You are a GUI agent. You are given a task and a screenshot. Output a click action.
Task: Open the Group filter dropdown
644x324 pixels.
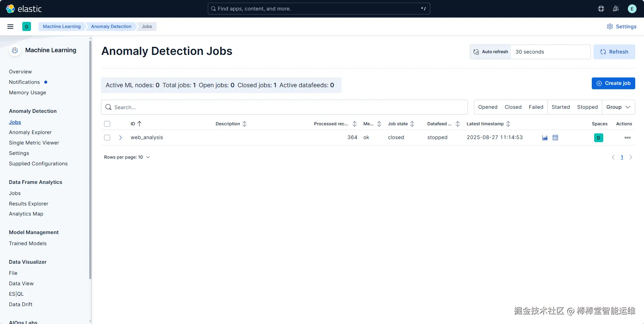coord(618,107)
